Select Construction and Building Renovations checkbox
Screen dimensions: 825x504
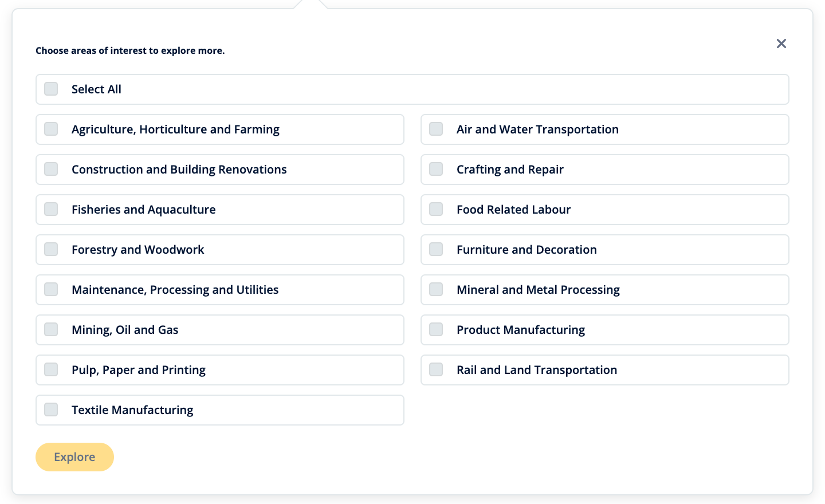click(x=51, y=169)
